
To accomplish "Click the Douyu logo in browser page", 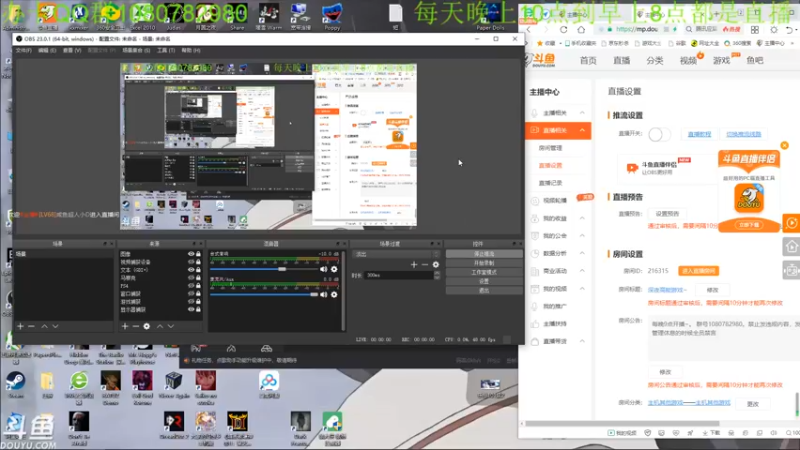I will [542, 60].
